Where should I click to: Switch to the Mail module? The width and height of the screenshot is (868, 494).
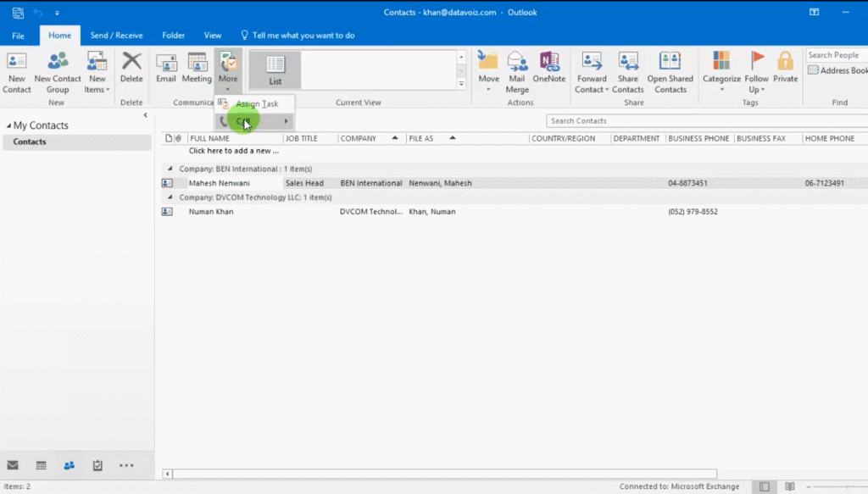click(13, 465)
